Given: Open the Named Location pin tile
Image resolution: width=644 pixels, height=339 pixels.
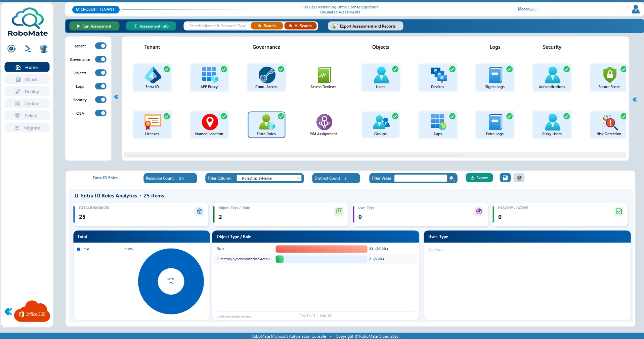Looking at the screenshot, I should coord(209,125).
